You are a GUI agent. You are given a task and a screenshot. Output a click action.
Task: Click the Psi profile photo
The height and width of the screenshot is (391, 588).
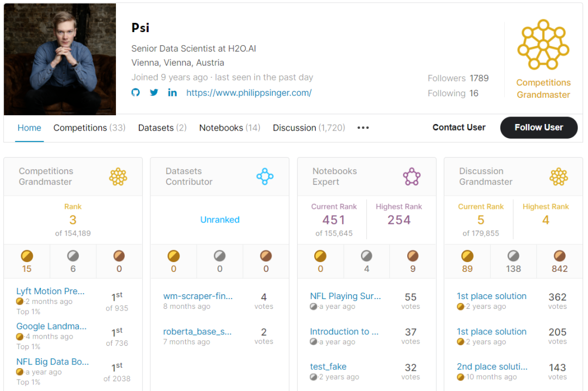[60, 59]
